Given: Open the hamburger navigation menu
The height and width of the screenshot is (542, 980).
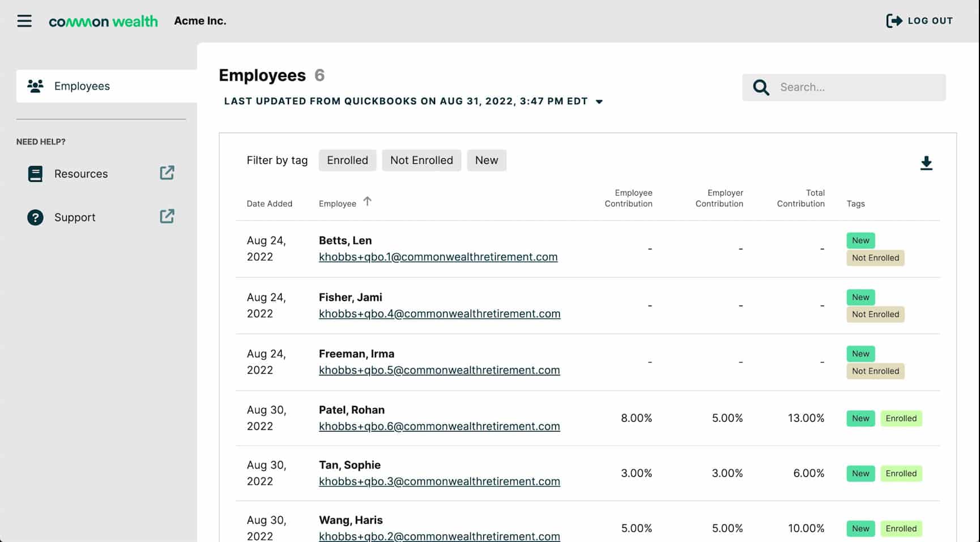Looking at the screenshot, I should 24,21.
